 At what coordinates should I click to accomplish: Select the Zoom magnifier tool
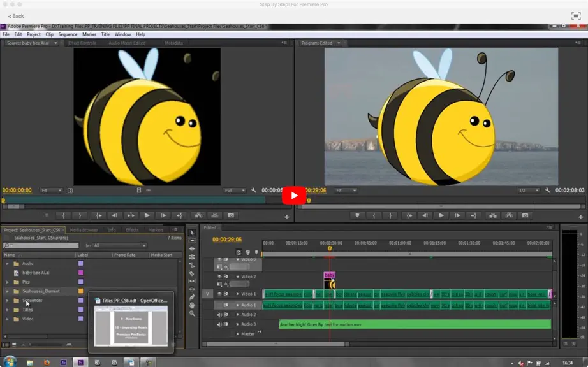pyautogui.click(x=192, y=313)
